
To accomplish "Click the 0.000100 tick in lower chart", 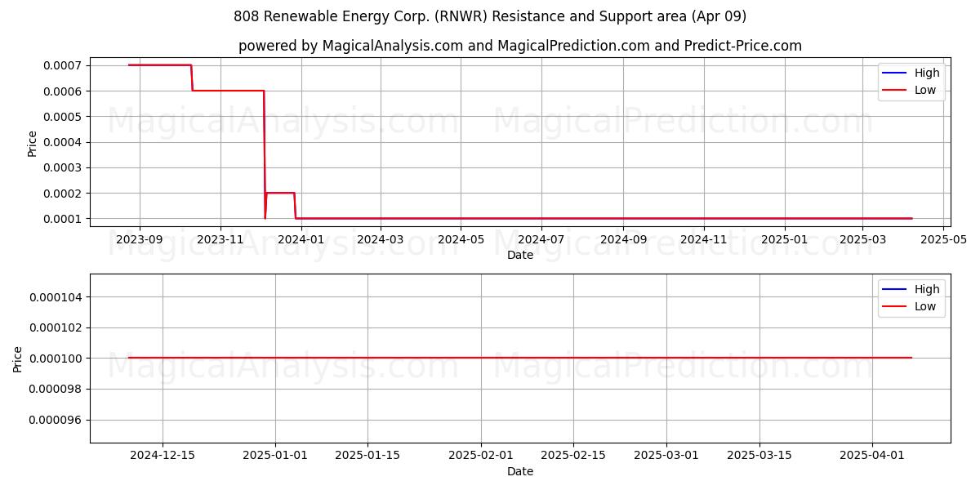I will [56, 359].
